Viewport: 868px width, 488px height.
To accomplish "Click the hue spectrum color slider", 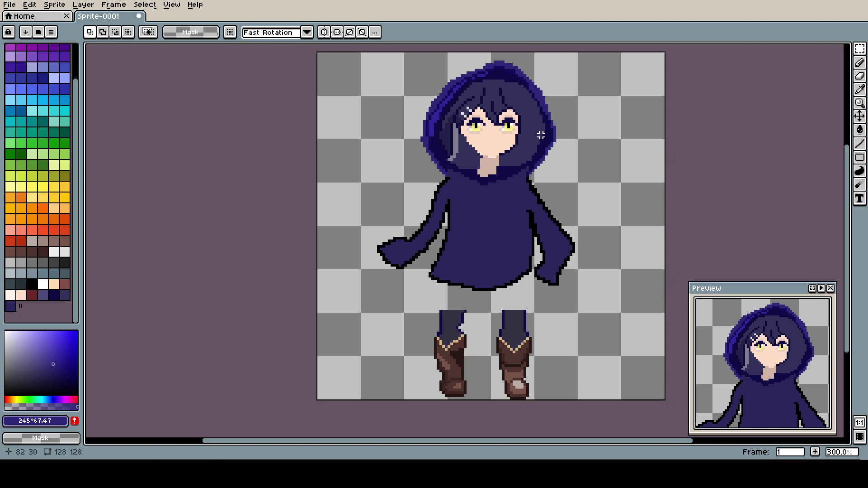I will [41, 399].
